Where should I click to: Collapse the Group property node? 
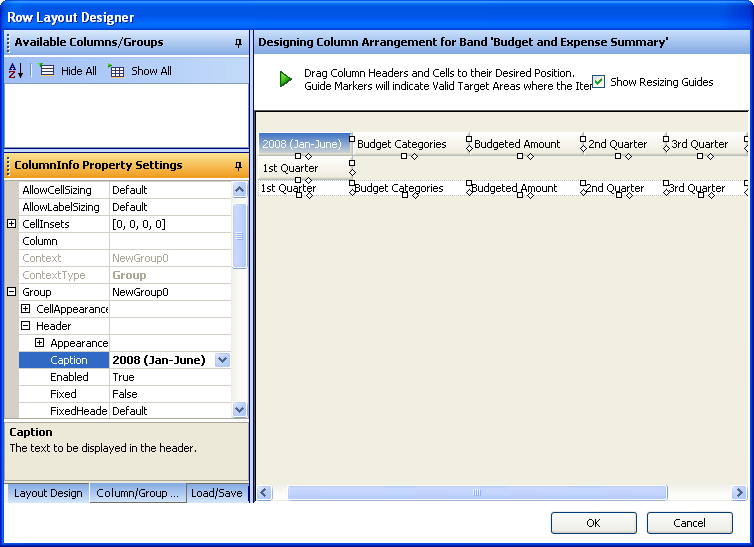point(12,292)
